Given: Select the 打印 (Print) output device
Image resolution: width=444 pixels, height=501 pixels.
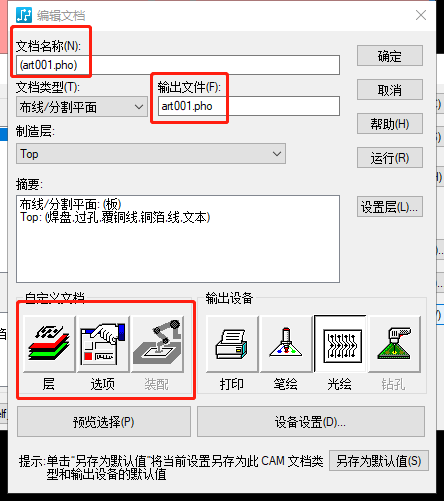Looking at the screenshot, I should (232, 344).
